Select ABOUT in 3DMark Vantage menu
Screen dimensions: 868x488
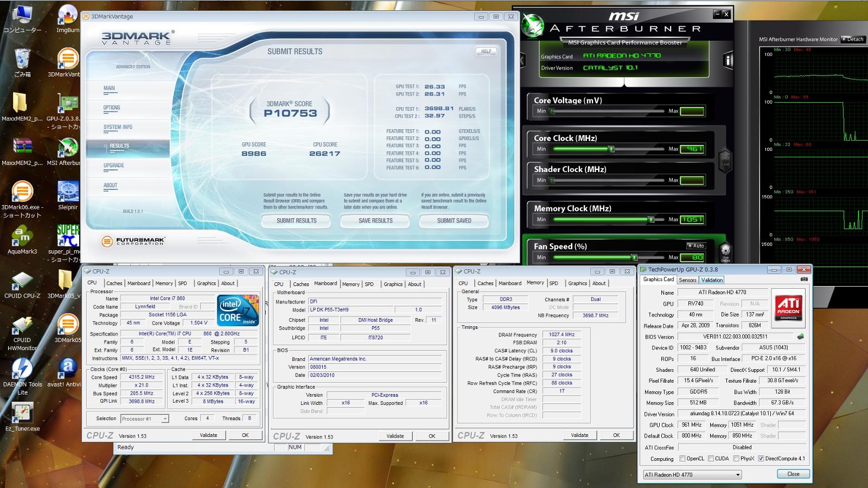tap(111, 186)
